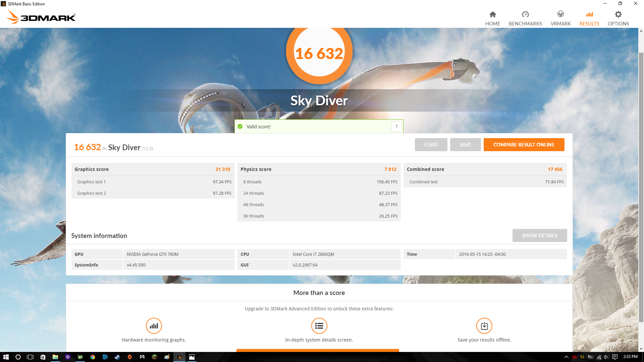Open the Photos taskbar icon
The height and width of the screenshot is (362, 644).
click(192, 357)
